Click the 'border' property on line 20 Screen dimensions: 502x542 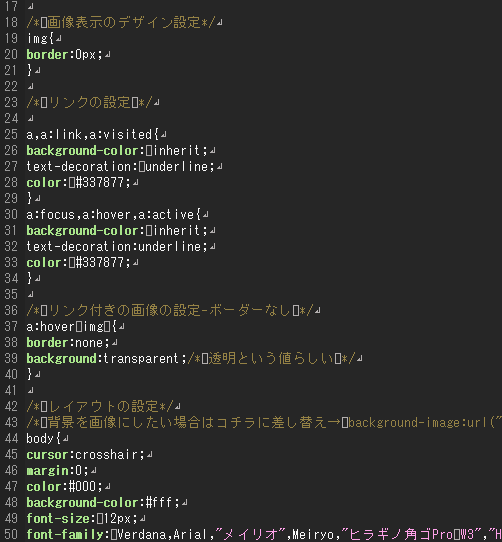(x=47, y=55)
